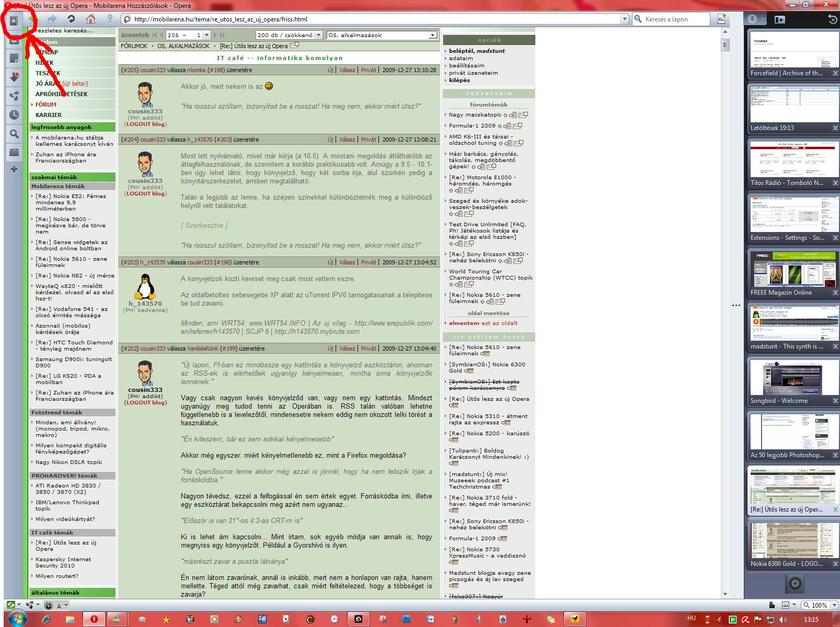Open the Opera taskbar button
The height and width of the screenshot is (627, 840).
[94, 619]
